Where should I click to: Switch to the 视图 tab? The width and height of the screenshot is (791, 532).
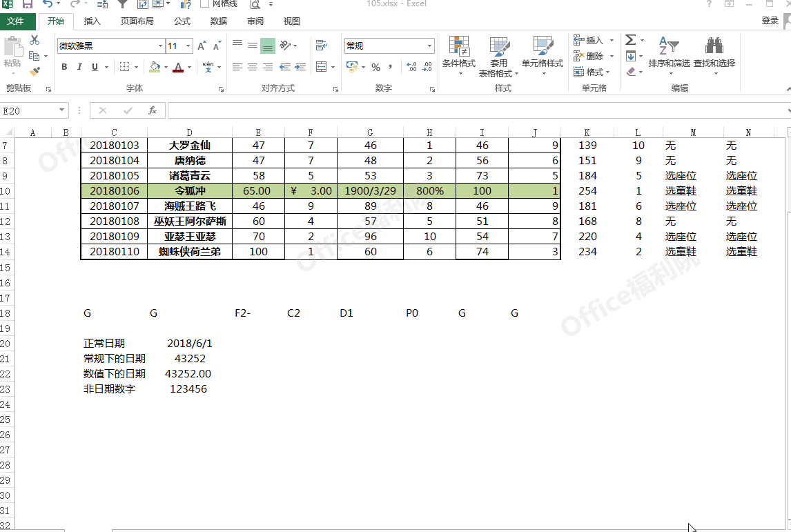(x=291, y=21)
